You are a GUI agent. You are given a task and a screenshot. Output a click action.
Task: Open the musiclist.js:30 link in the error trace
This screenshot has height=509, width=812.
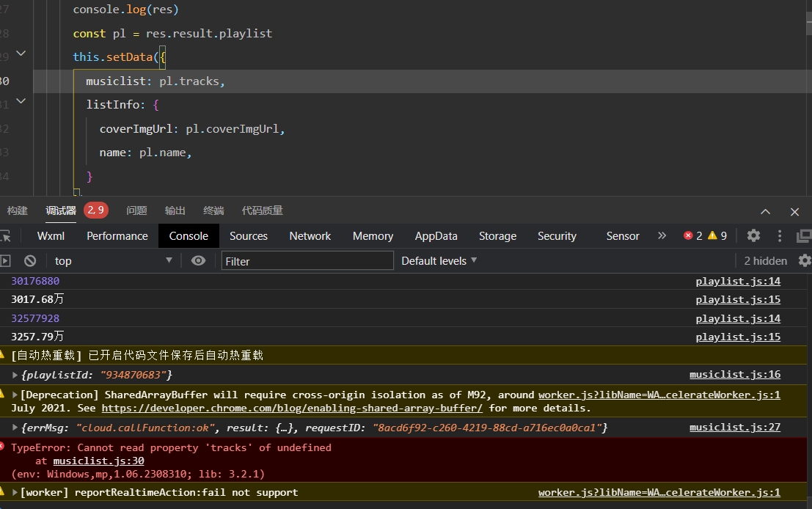98,461
